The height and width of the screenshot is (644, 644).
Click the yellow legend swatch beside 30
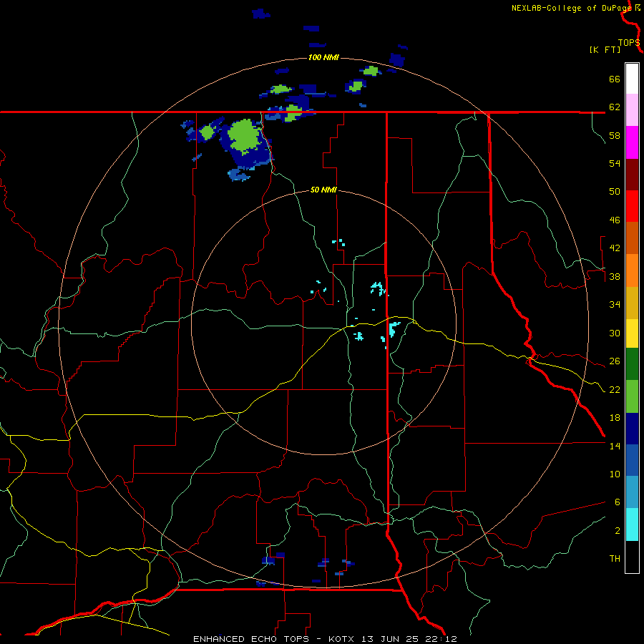632,333
